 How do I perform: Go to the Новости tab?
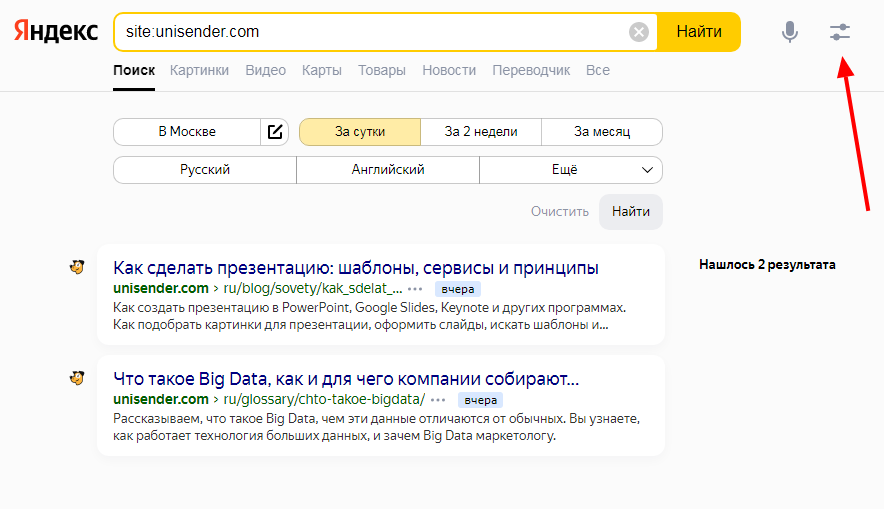pos(449,70)
